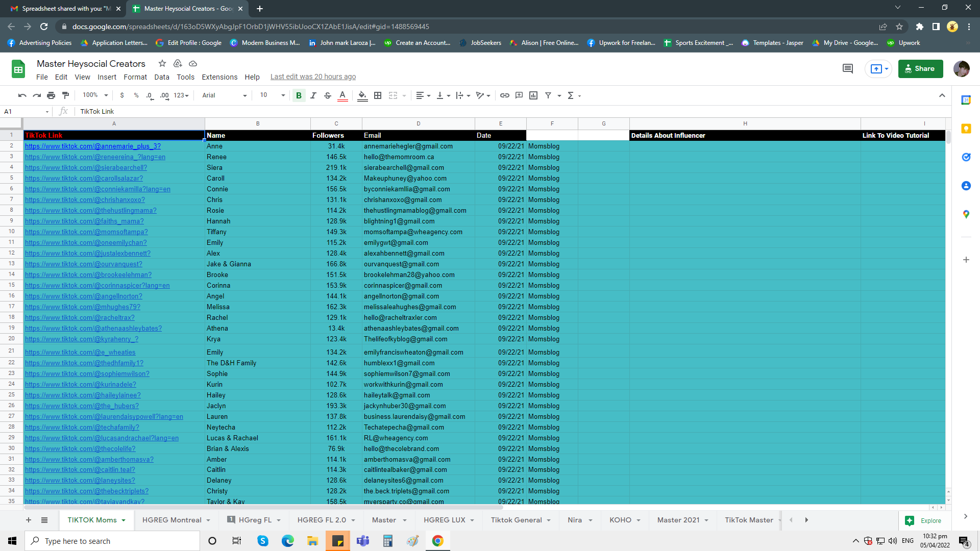Toggle italic formatting

tap(313, 95)
